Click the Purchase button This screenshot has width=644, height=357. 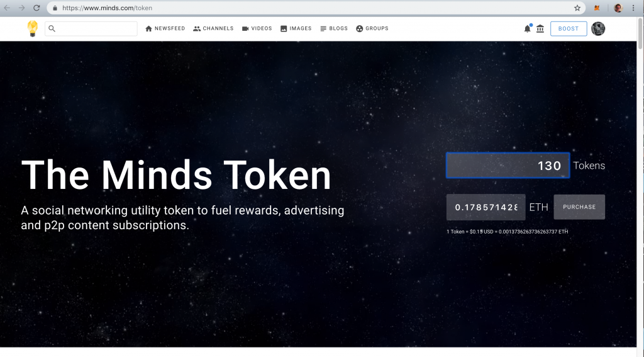coord(579,207)
